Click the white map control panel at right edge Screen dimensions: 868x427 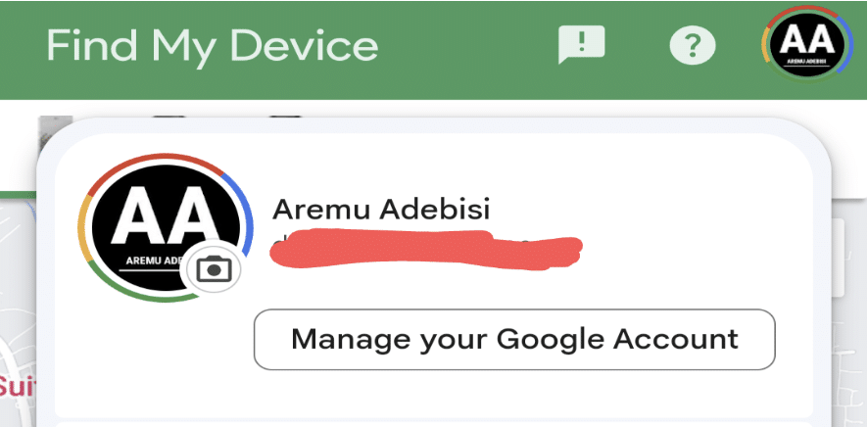[838, 258]
